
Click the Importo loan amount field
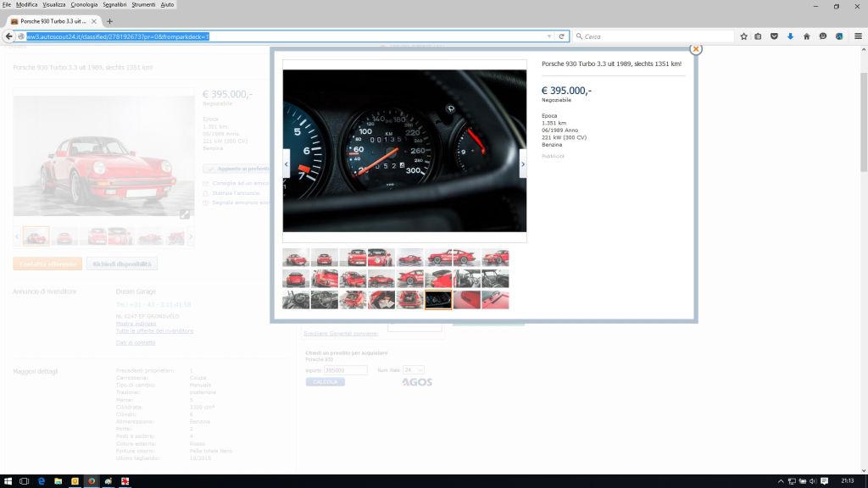(346, 370)
